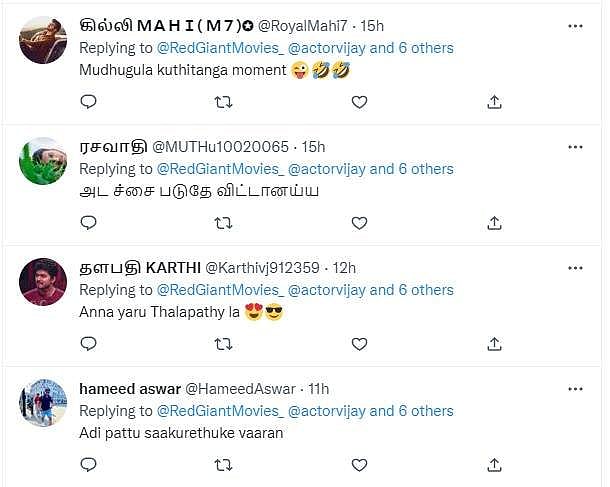Like RoyalMahi7's tweet
The image size is (610, 487).
(x=359, y=101)
